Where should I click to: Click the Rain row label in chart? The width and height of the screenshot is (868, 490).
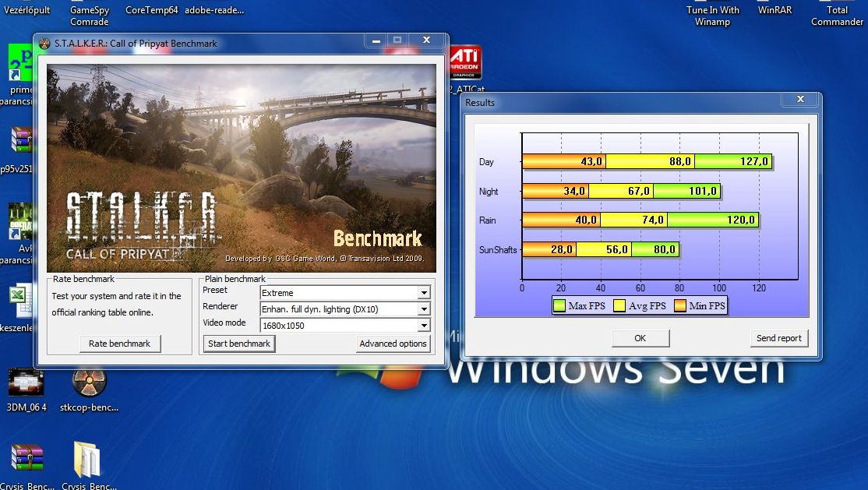(x=487, y=220)
